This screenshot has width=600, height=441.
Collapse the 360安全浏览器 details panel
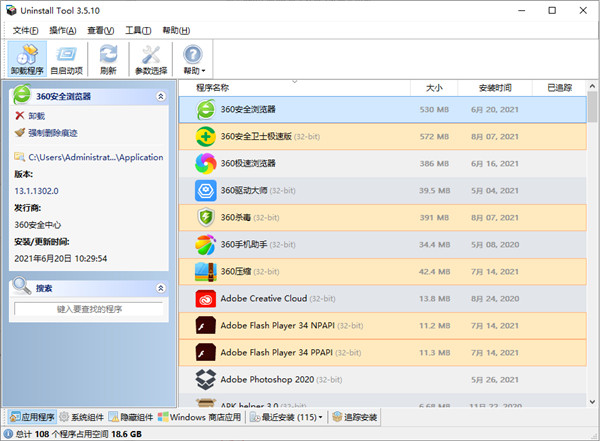(x=161, y=97)
